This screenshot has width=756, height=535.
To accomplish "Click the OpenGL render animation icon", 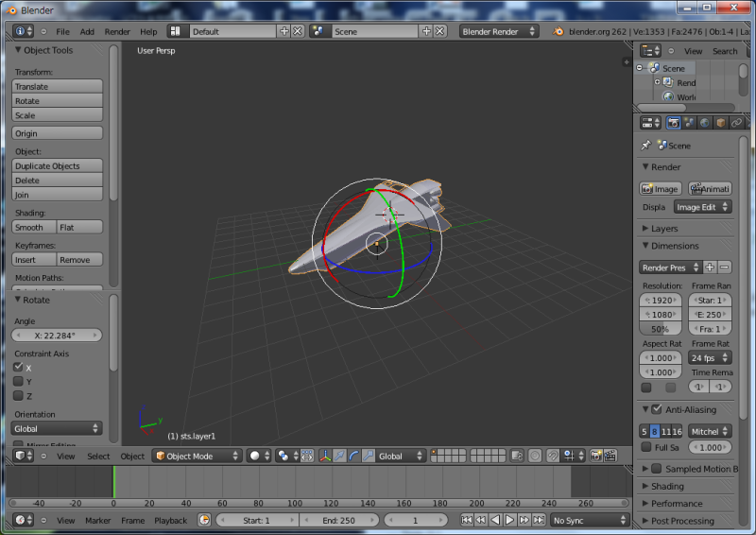I will point(610,456).
